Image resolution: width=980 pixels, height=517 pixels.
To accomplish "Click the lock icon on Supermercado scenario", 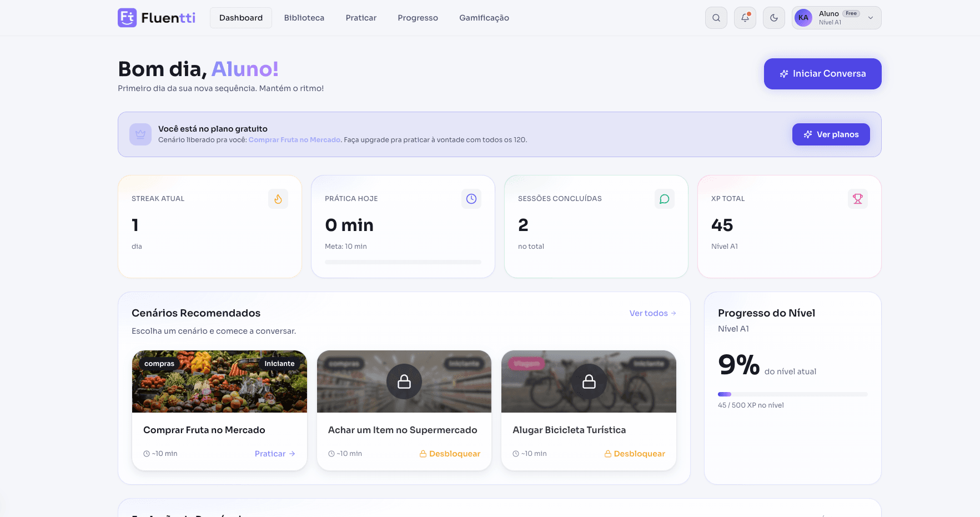I will (404, 382).
